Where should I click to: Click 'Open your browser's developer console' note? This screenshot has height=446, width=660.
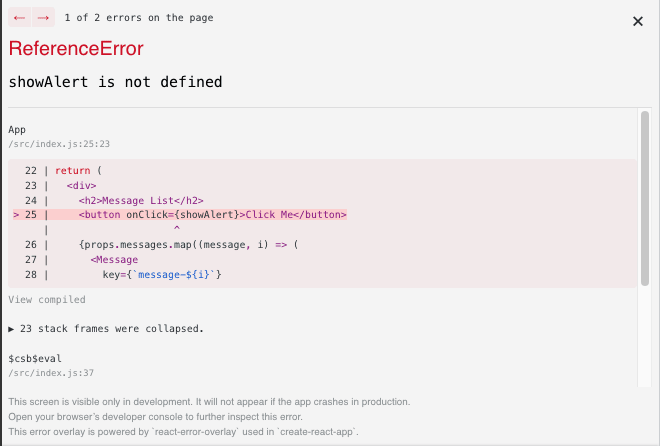(155, 417)
